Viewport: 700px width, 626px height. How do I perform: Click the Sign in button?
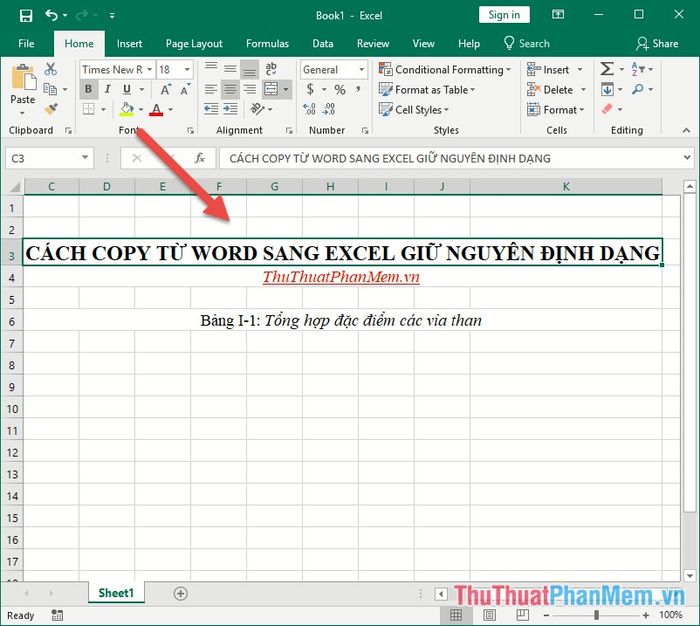point(504,15)
